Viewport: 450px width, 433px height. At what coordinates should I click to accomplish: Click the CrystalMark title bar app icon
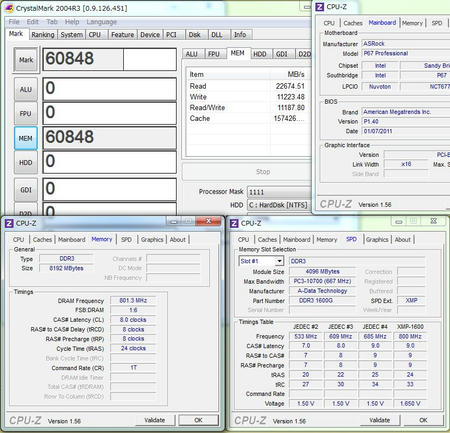(10, 8)
